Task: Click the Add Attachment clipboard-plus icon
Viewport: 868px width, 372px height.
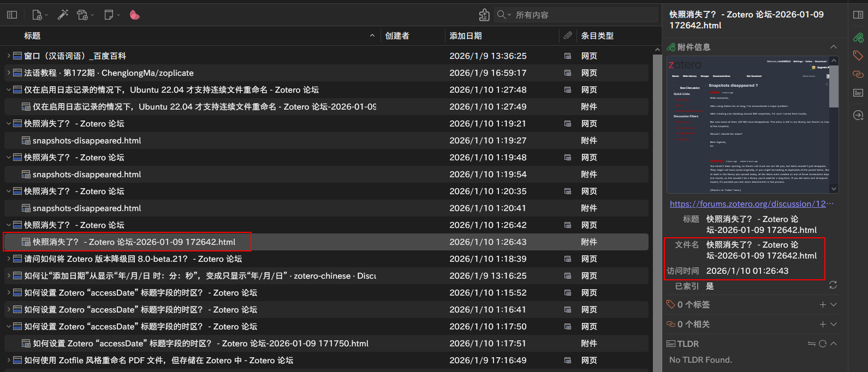Action: tap(82, 15)
